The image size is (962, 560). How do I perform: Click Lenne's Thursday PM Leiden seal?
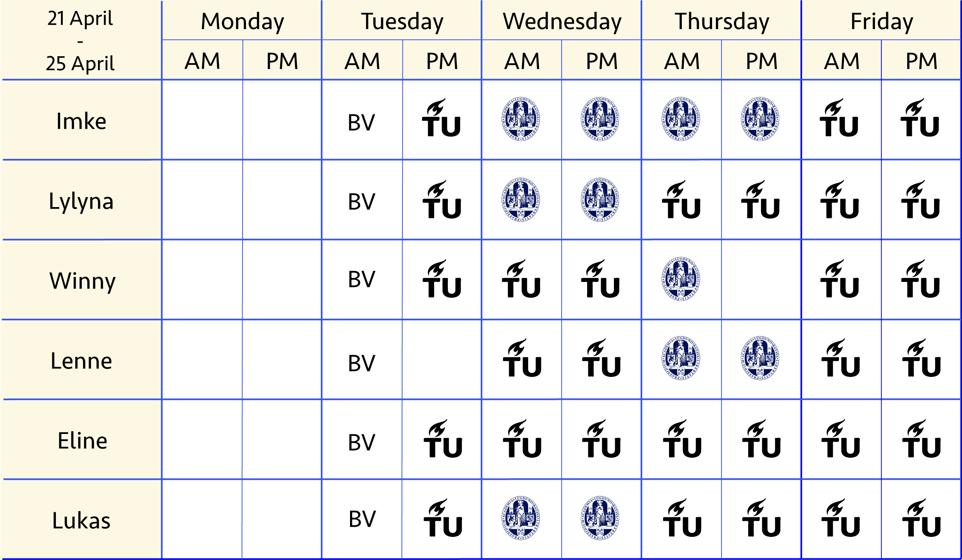(x=760, y=358)
